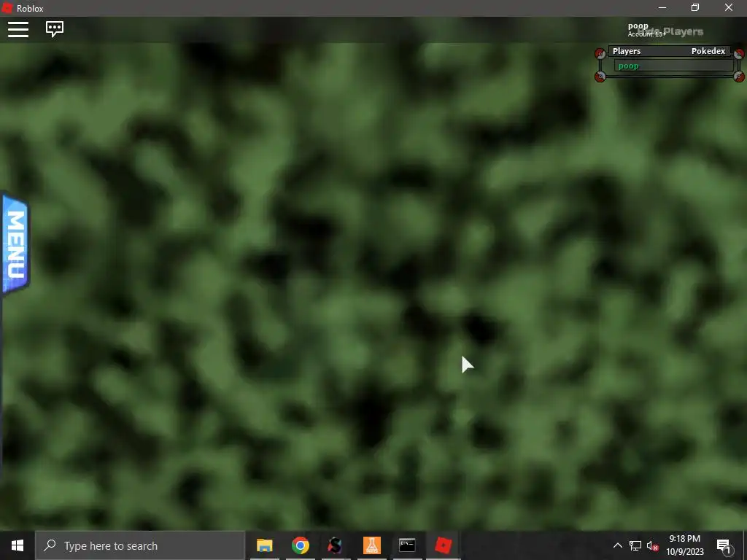747x560 pixels.
Task: Close the Roblox window
Action: [729, 8]
